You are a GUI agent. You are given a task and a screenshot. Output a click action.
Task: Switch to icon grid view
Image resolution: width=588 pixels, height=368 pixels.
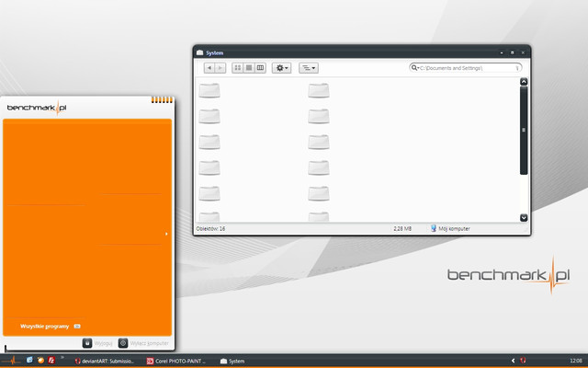[x=237, y=68]
